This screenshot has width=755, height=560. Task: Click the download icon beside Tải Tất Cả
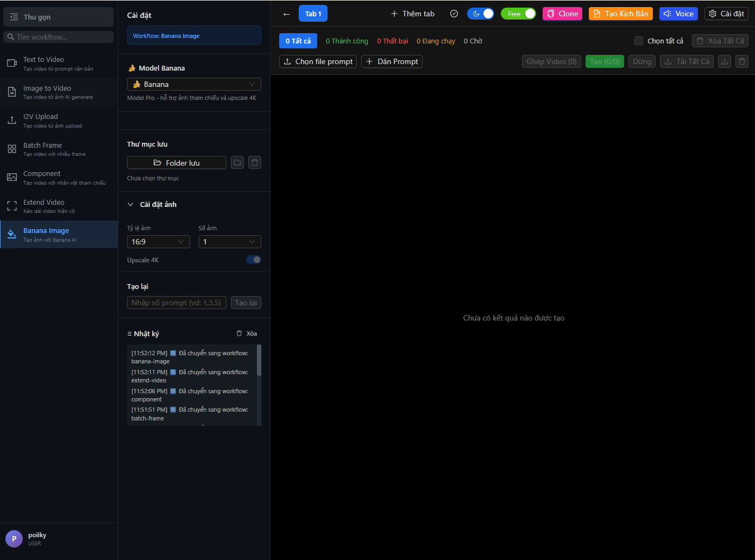(725, 61)
